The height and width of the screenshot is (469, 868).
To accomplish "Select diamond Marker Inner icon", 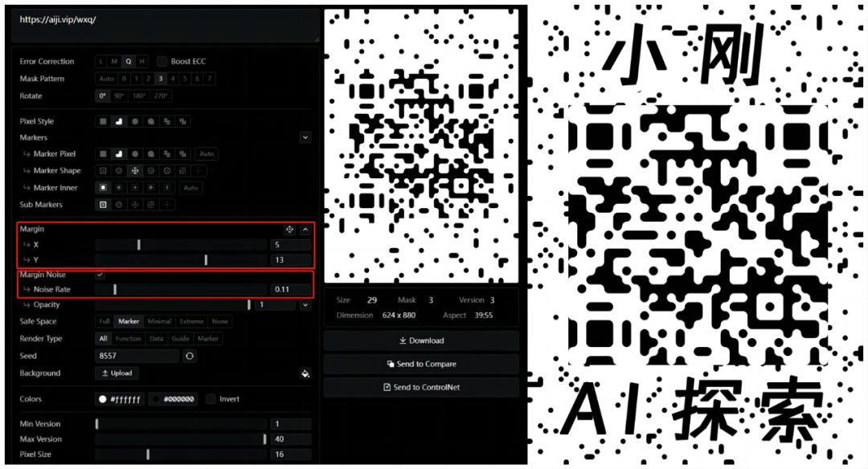I will tap(151, 188).
